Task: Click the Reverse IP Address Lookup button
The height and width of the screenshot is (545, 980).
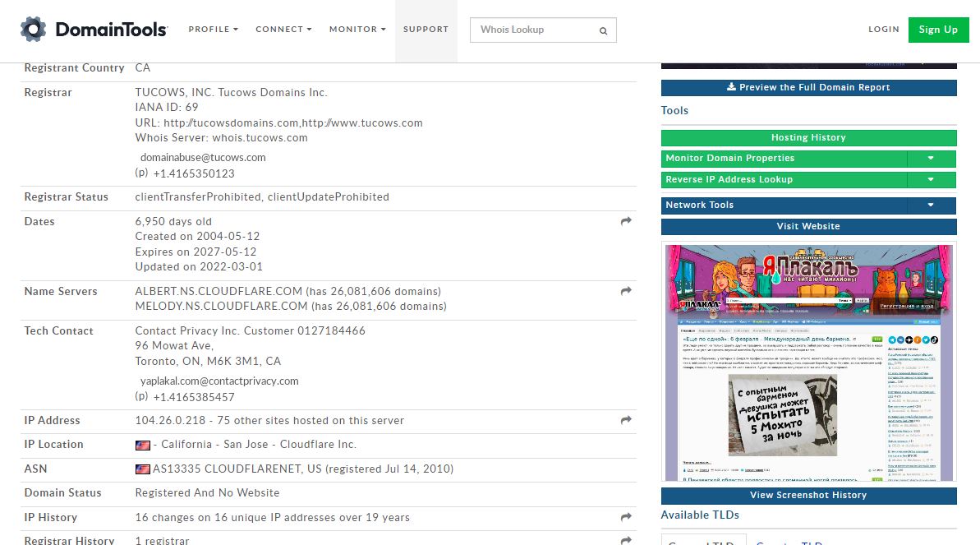Action: (x=784, y=179)
